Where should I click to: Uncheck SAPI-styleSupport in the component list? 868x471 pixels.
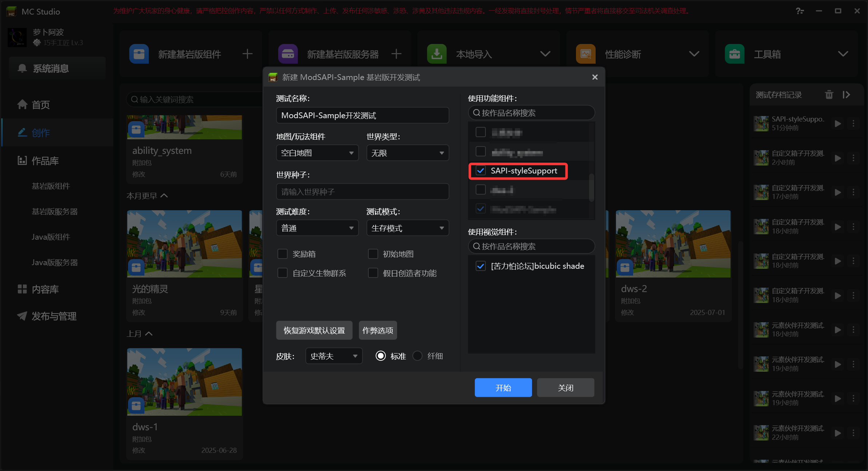[x=481, y=170]
